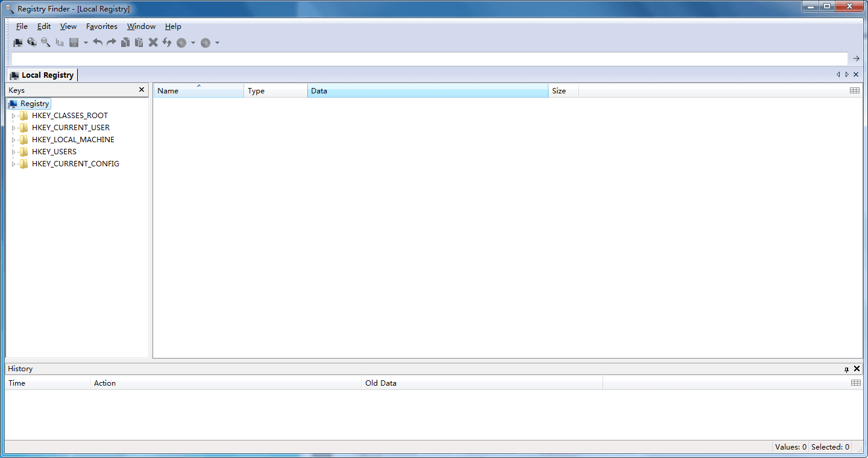Expand HKEY_CLASSES_ROOT tree node
Viewport: 868px width, 458px height.
[x=13, y=116]
